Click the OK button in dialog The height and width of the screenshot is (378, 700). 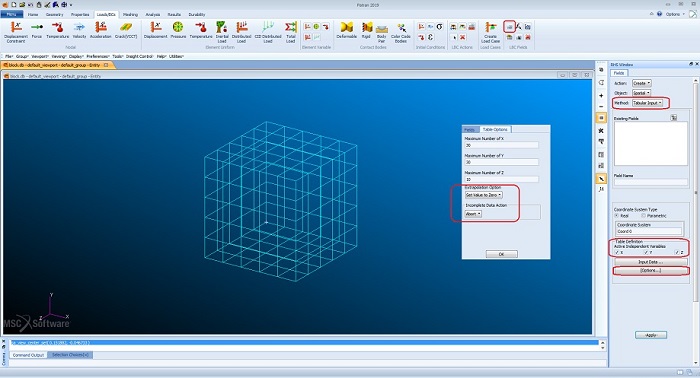(501, 254)
